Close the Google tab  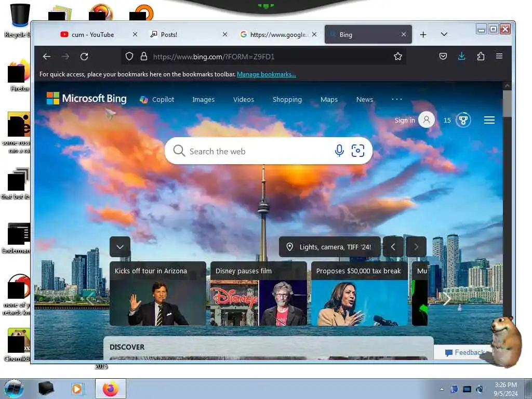[314, 34]
